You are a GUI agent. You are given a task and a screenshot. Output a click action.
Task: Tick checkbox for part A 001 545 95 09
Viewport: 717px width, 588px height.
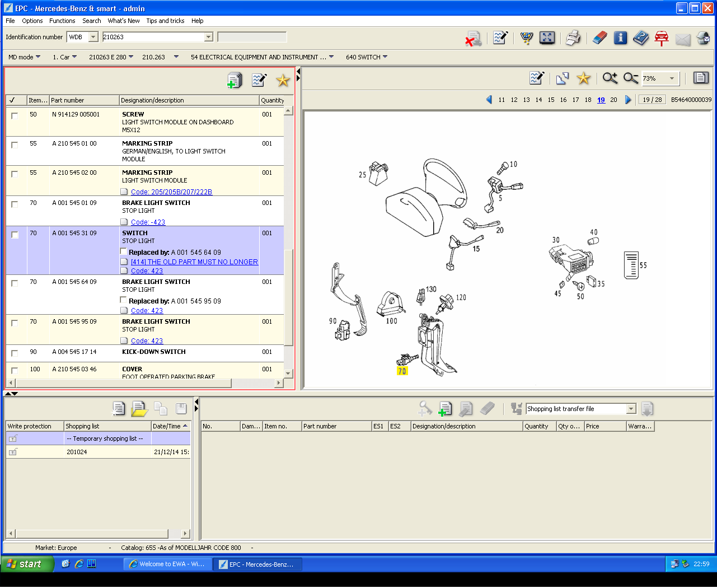[15, 323]
